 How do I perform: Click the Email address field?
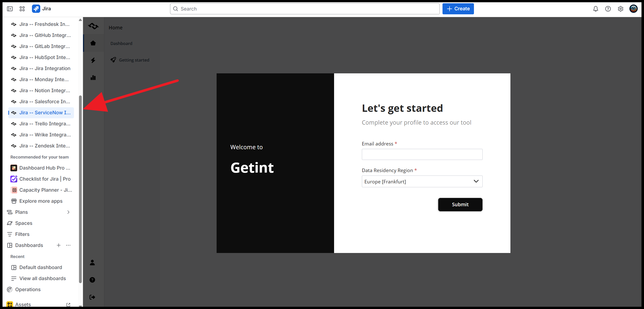[422, 154]
